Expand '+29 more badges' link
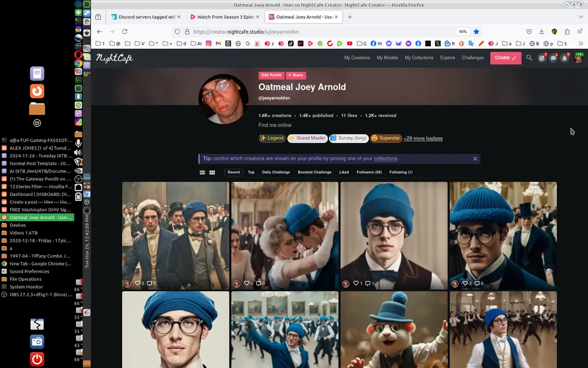The image size is (588, 368). coord(423,138)
